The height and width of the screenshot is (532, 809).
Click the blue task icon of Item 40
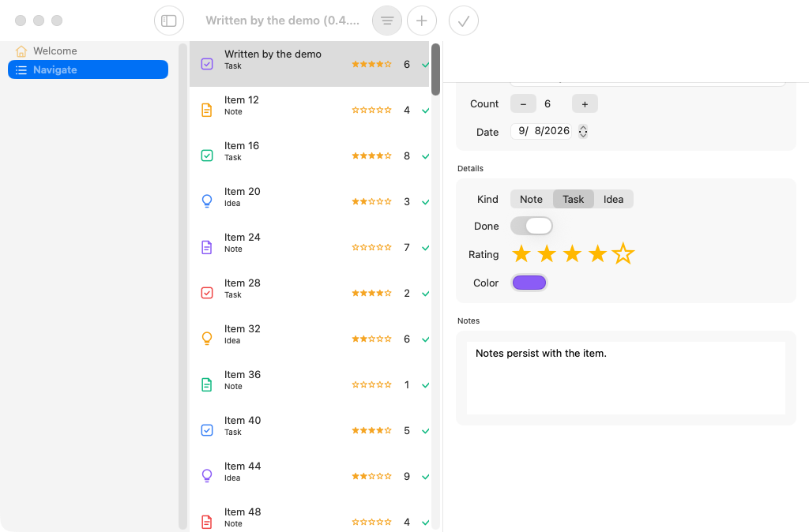tap(207, 430)
